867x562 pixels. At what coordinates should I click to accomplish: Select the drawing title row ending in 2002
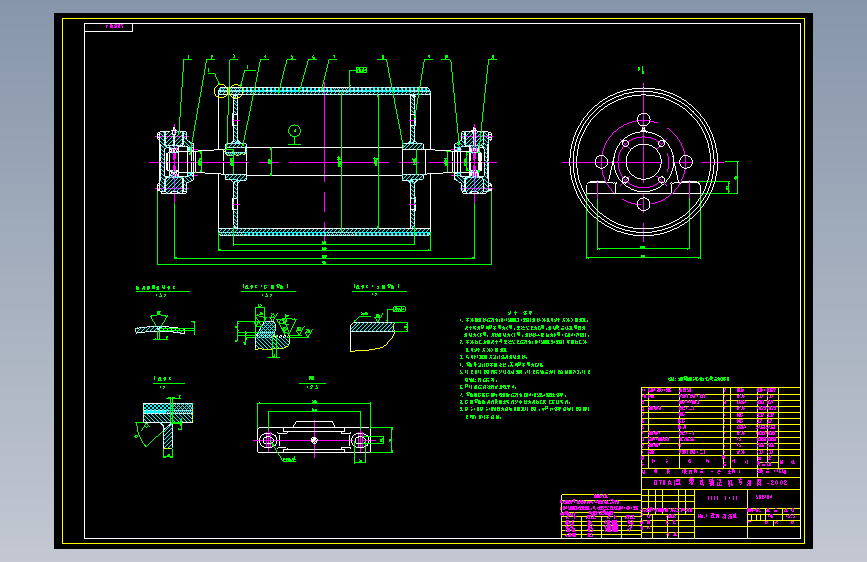click(x=720, y=483)
